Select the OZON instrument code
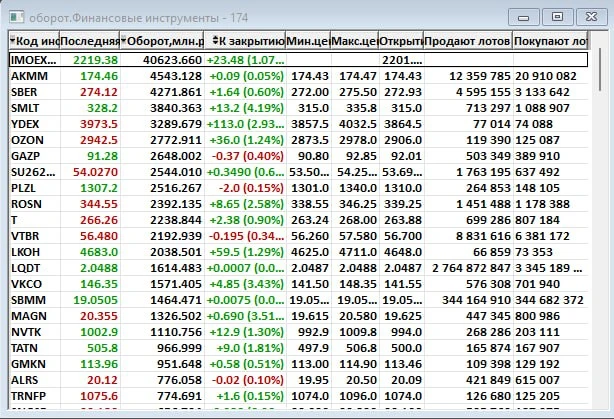 pos(27,140)
